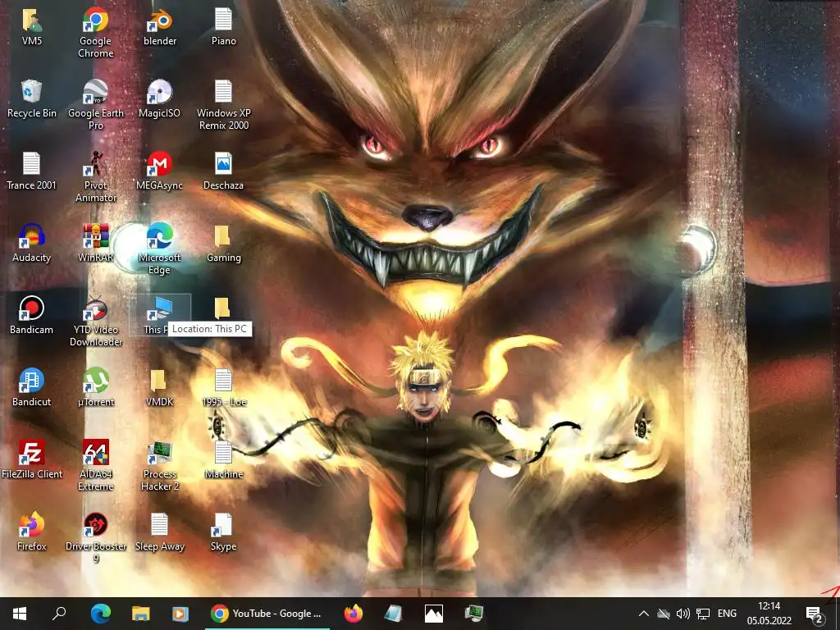Click the cloud sync tray icon

(663, 614)
